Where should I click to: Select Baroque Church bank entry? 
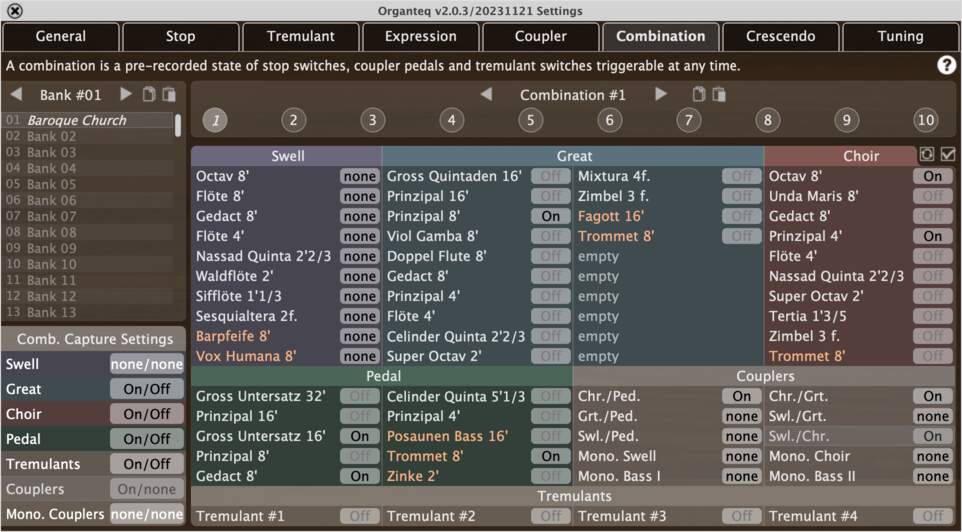coord(88,120)
